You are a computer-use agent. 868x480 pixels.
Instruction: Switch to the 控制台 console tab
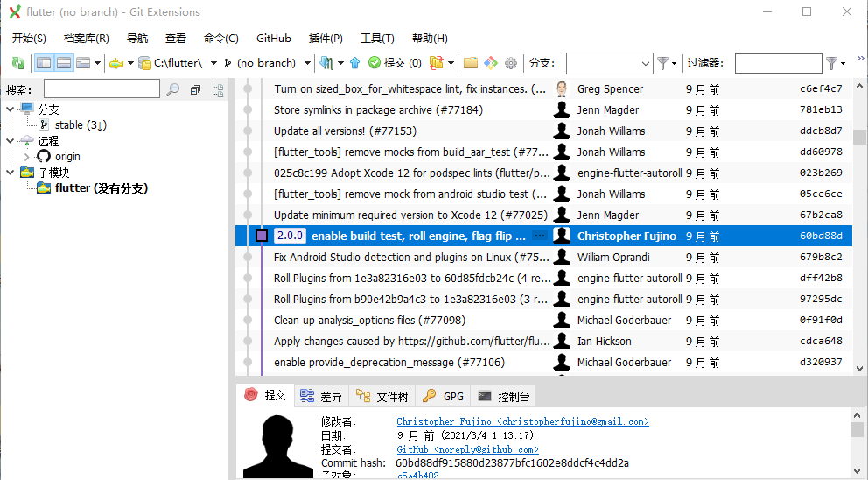pos(504,396)
